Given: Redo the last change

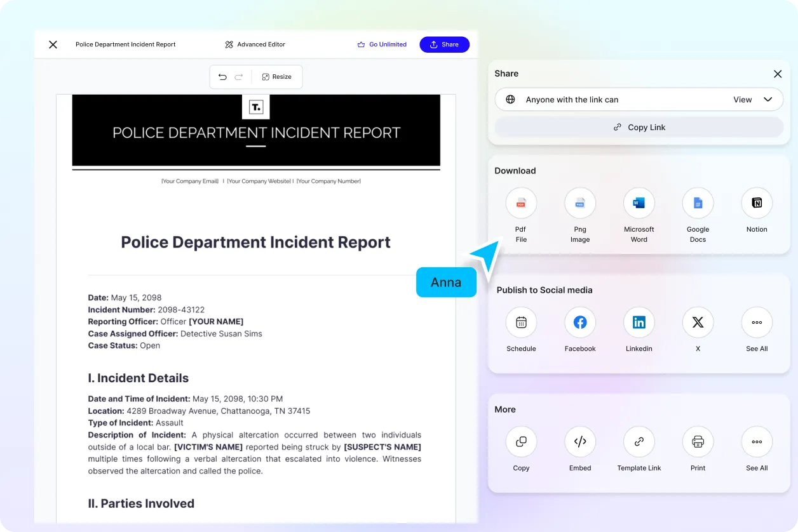Looking at the screenshot, I should click(239, 77).
